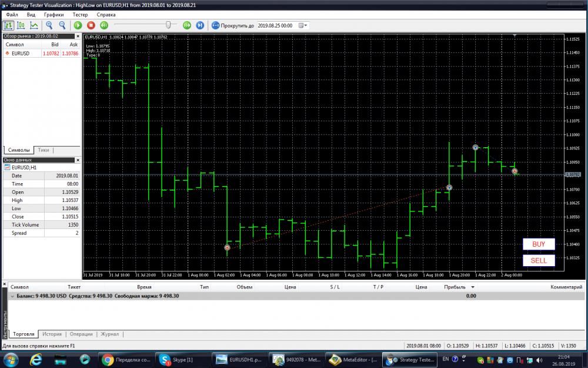The height and width of the screenshot is (368, 588).
Task: Switch to the Торговля tab
Action: tap(24, 334)
